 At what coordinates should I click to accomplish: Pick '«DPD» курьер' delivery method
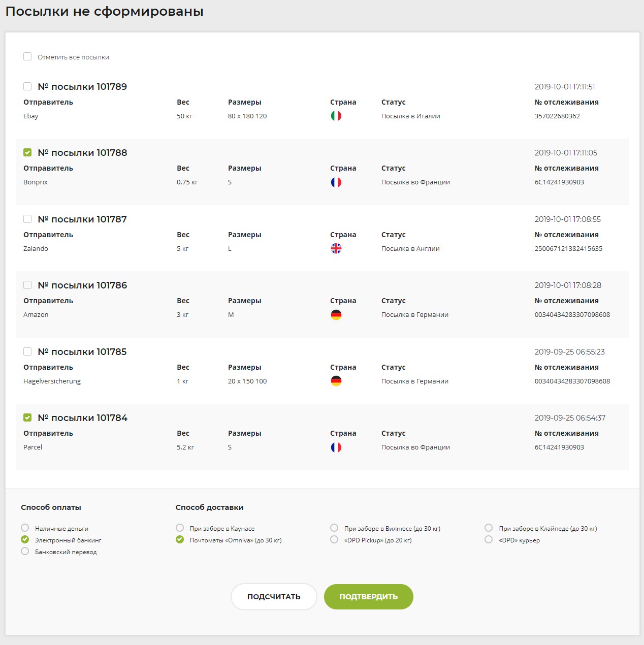click(x=489, y=540)
